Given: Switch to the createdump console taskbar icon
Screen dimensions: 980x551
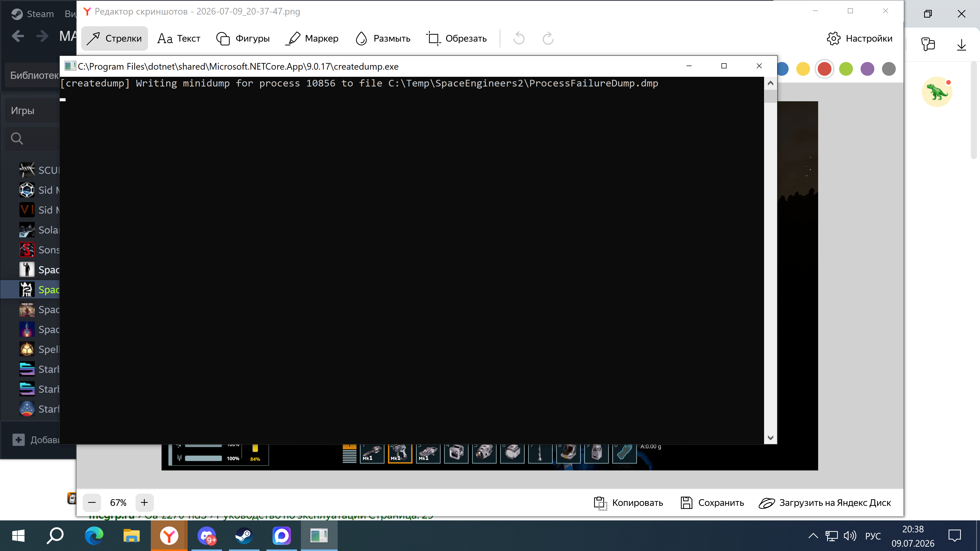Looking at the screenshot, I should coord(319,536).
